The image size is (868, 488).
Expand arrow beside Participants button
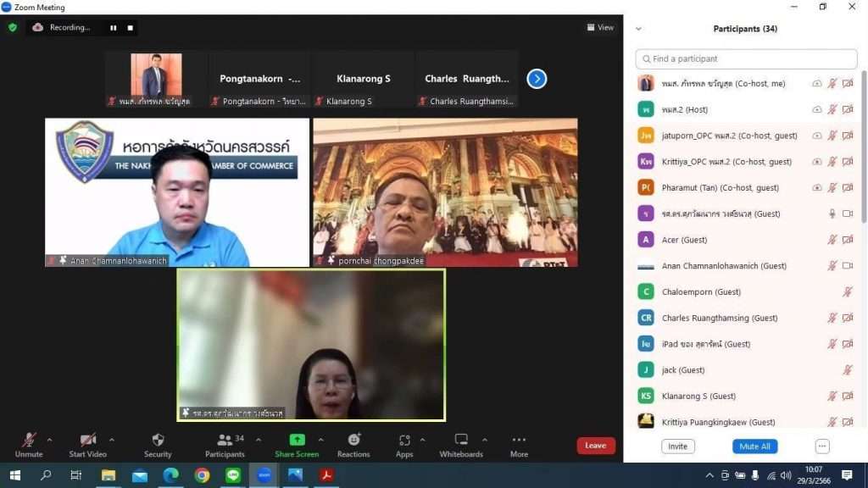(259, 440)
